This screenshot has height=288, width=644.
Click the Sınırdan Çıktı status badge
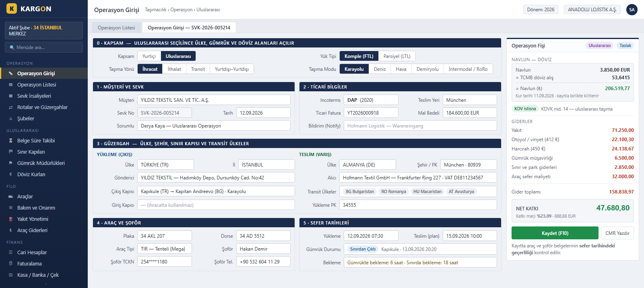363,249
